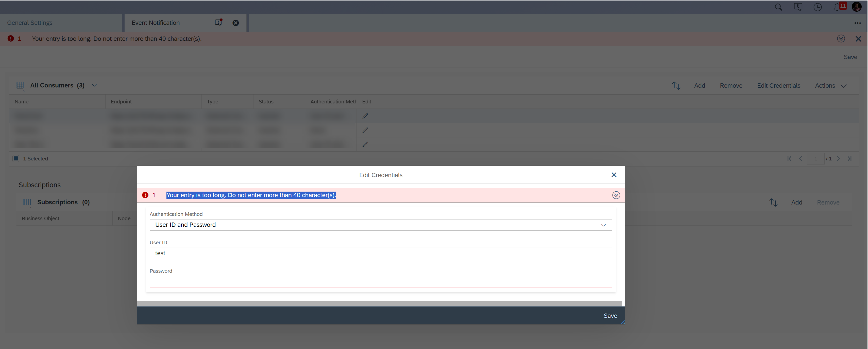This screenshot has height=349, width=868.
Task: Click Remove in Subscriptions toolbar
Action: 828,203
